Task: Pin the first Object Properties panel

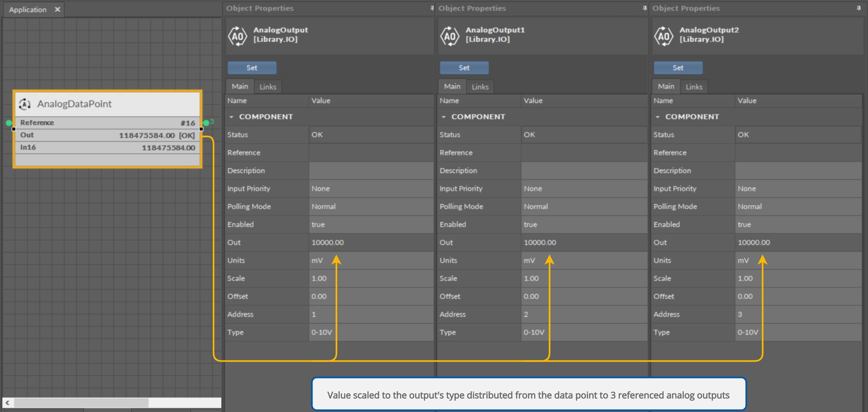Action: [x=432, y=8]
